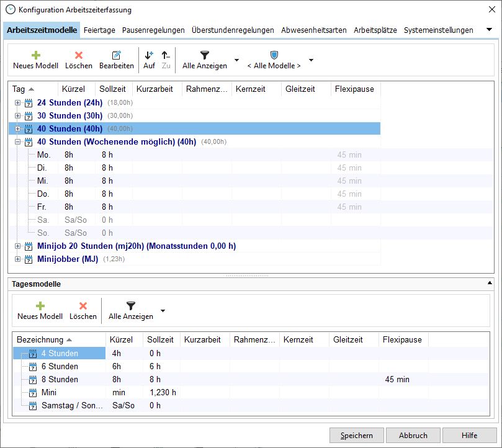Collapse the 40 Stunden (Wochenende möglich) model

(18, 142)
